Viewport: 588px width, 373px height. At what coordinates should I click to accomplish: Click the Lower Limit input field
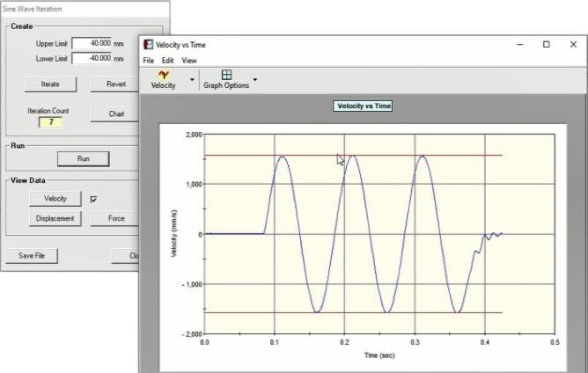coord(92,58)
